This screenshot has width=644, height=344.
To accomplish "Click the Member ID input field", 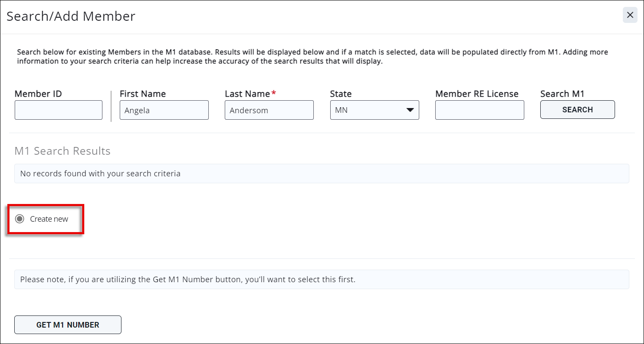I will coord(58,110).
